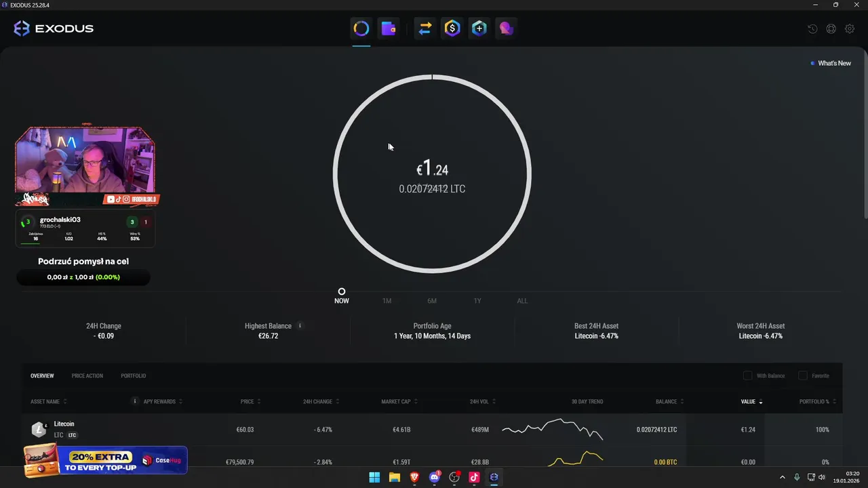Open the Exodus settings gear icon
Viewport: 868px width, 488px height.
point(849,29)
